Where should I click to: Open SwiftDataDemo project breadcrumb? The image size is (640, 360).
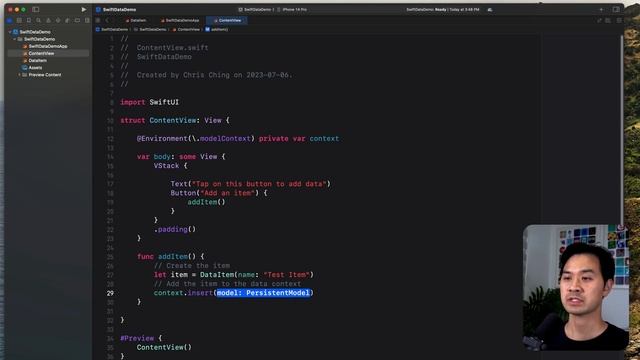click(x=112, y=29)
